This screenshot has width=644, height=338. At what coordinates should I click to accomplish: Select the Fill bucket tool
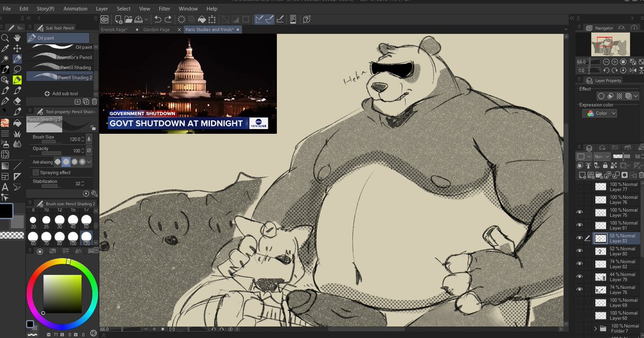pos(17,122)
